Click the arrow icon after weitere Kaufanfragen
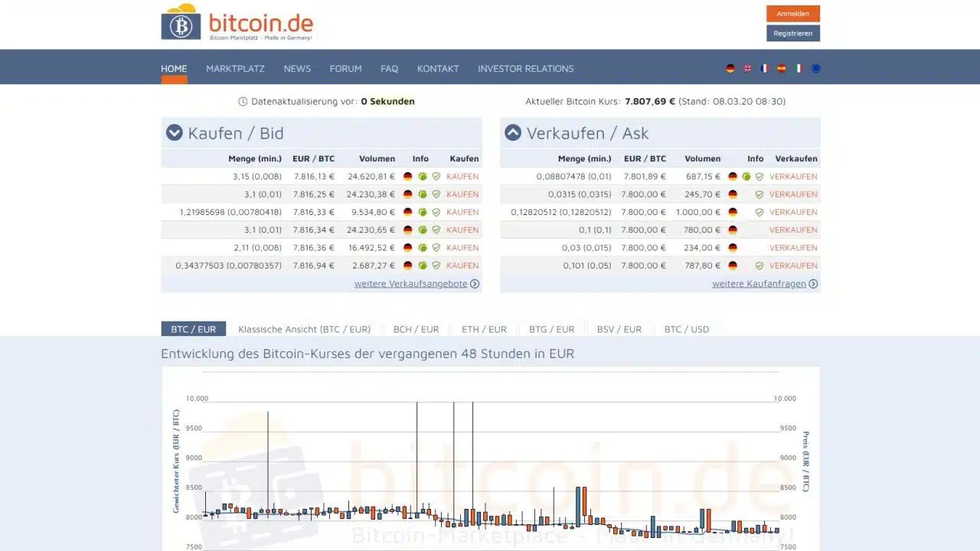This screenshot has height=551, width=980. point(813,284)
